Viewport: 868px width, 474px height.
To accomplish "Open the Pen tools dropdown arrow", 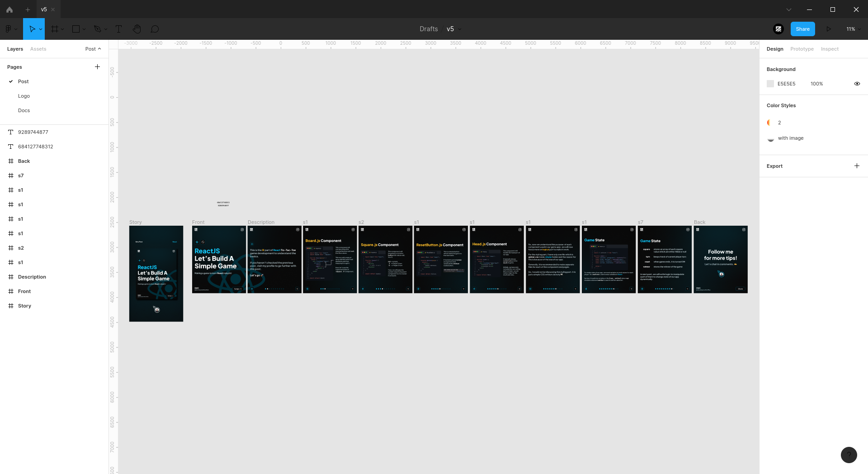I will (x=106, y=29).
